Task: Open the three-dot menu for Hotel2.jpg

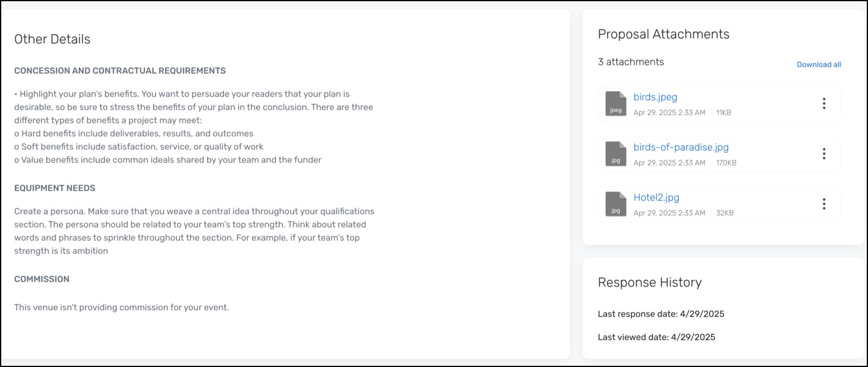Action: (x=824, y=204)
